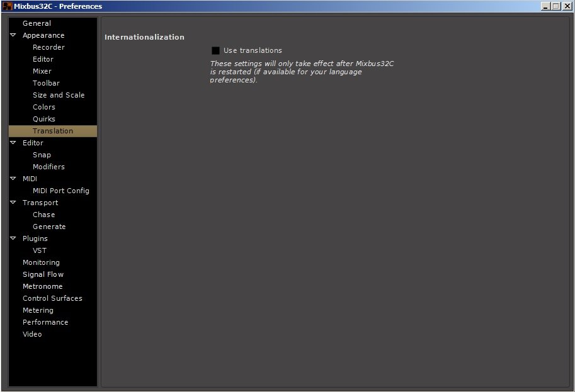Open Metering preferences
The height and width of the screenshot is (392, 575).
click(38, 310)
